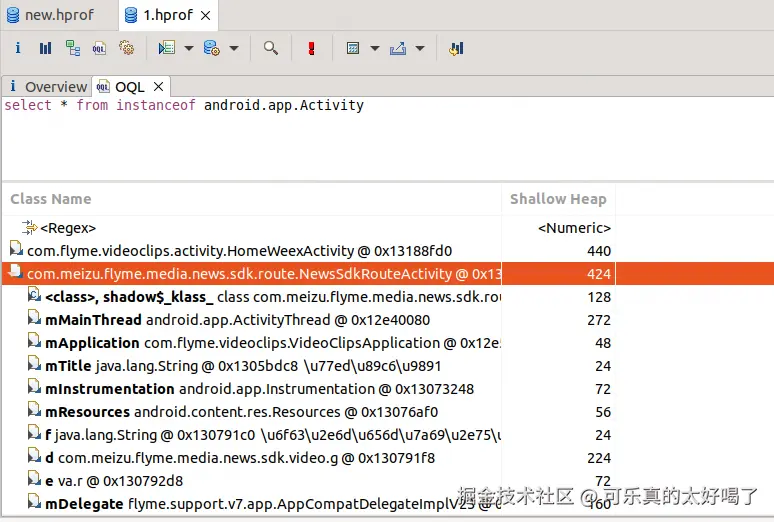Viewport: 774px width, 522px height.
Task: Click shallow heap value 224
Action: pos(599,458)
